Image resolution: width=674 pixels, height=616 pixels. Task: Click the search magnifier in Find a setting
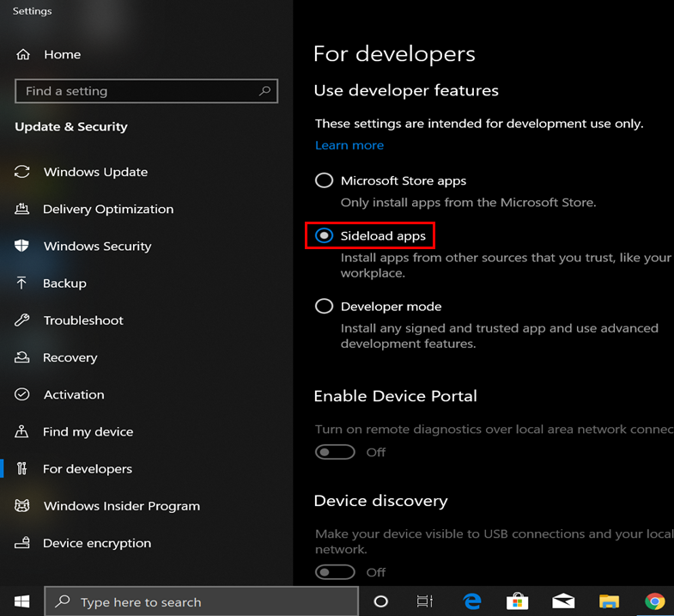264,91
